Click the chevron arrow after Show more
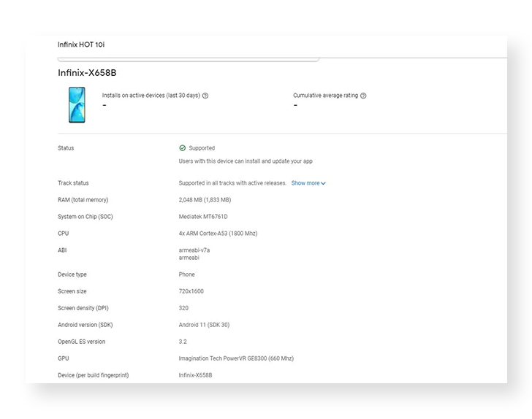The height and width of the screenshot is (419, 532). click(x=323, y=183)
